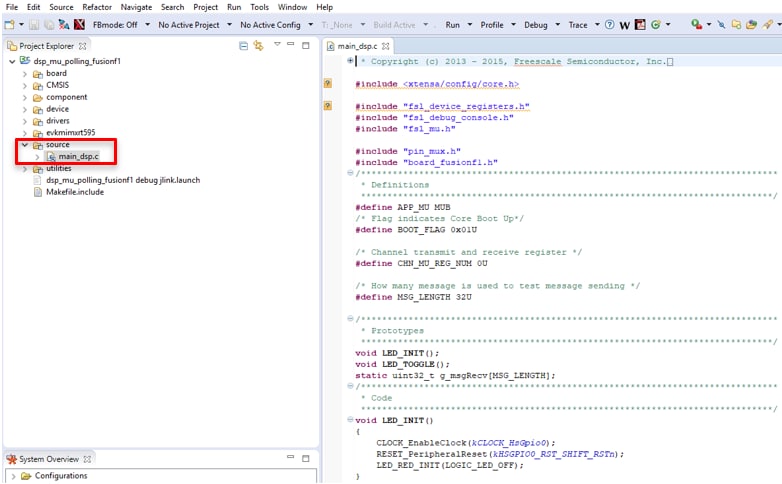The width and height of the screenshot is (782, 484).
Task: Toggle Link with Editor in Project Explorer
Action: pyautogui.click(x=258, y=45)
